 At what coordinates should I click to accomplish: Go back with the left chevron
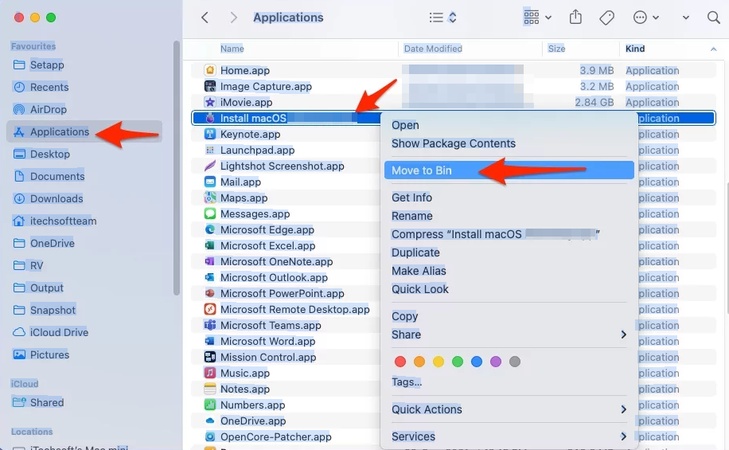click(205, 18)
